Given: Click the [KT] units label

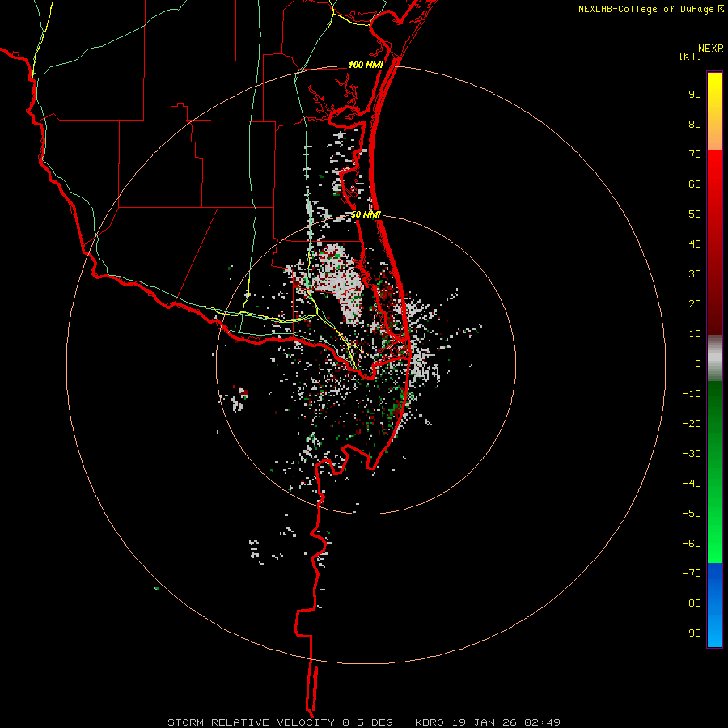Looking at the screenshot, I should click(691, 56).
